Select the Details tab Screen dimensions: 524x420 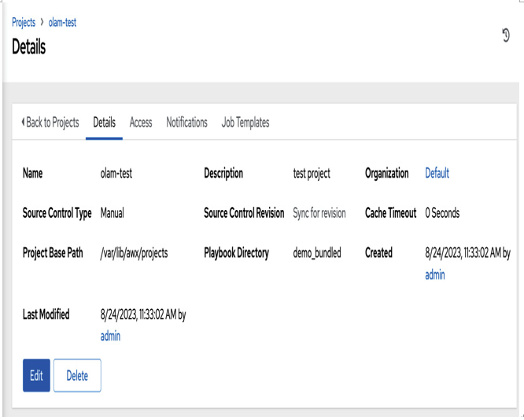105,122
